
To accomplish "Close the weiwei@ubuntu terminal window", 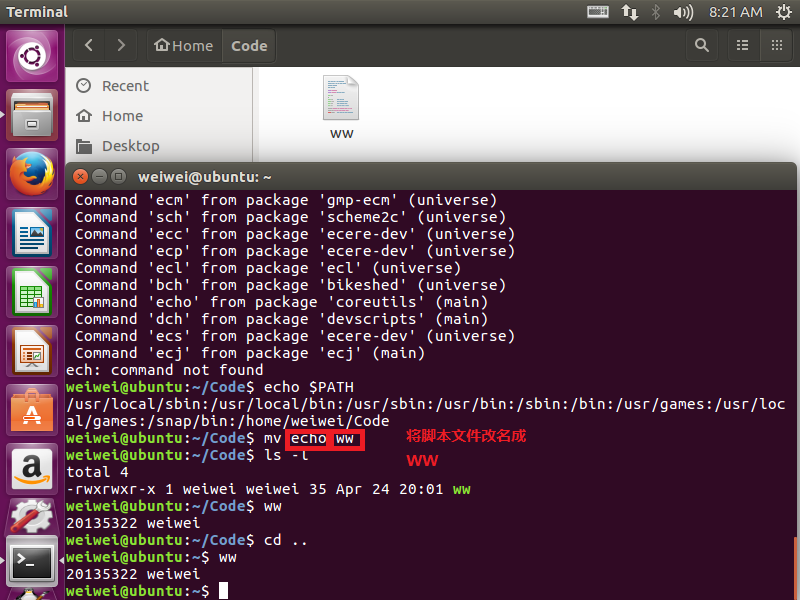I will click(80, 177).
